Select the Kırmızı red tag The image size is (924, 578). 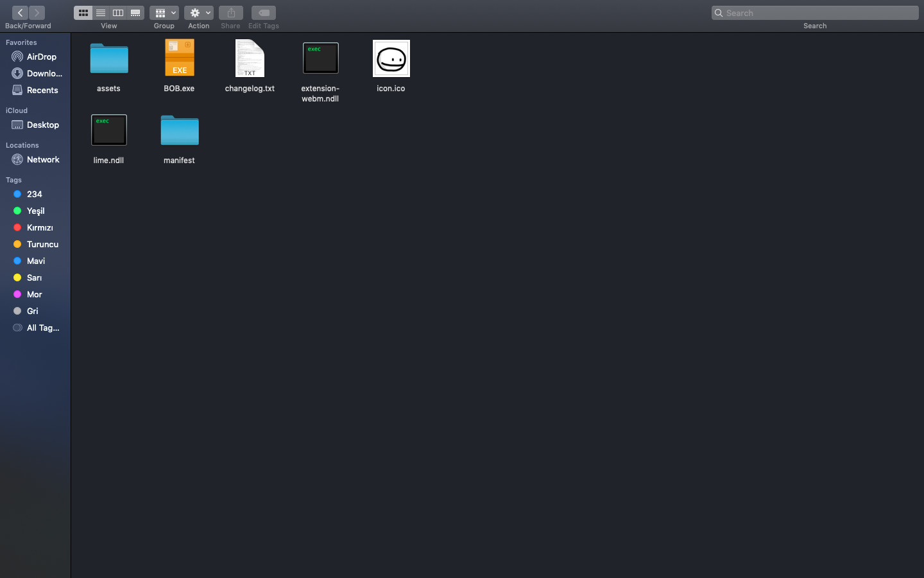click(x=39, y=227)
